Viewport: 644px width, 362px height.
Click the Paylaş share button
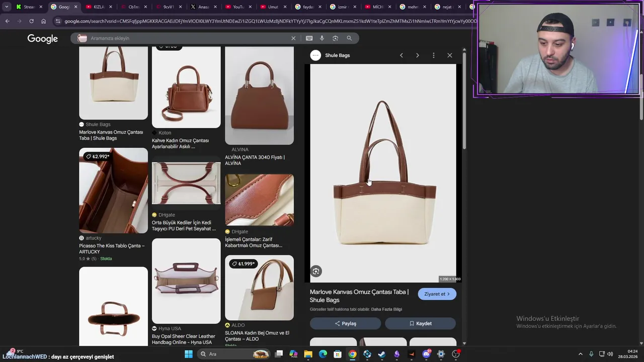tap(345, 324)
